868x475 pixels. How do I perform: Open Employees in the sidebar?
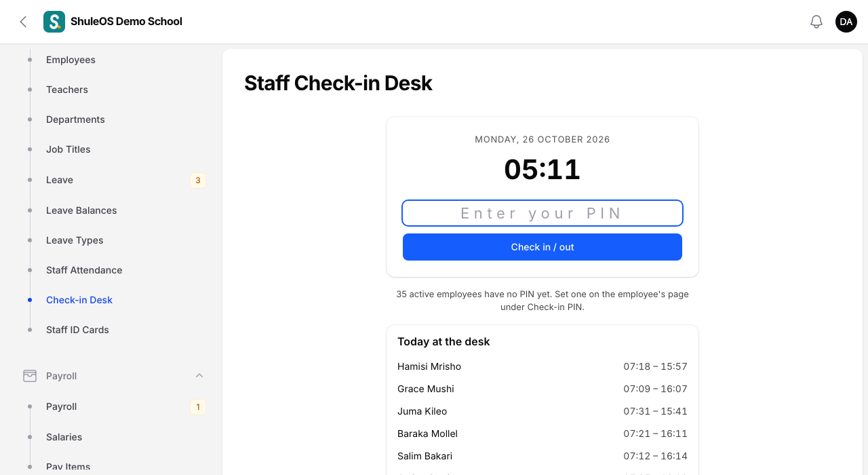click(x=71, y=60)
